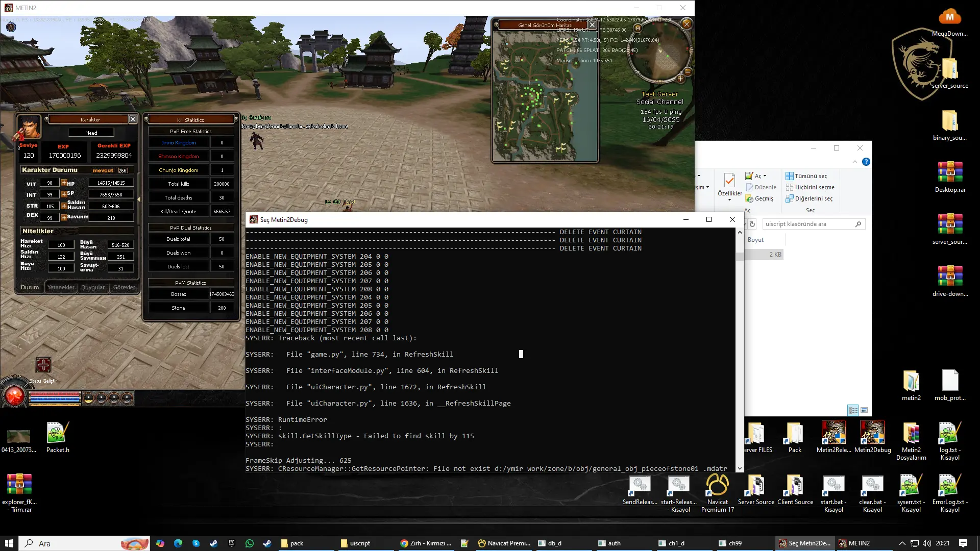Open binary_source folder on desktop
The height and width of the screenshot is (551, 980).
[x=949, y=126]
